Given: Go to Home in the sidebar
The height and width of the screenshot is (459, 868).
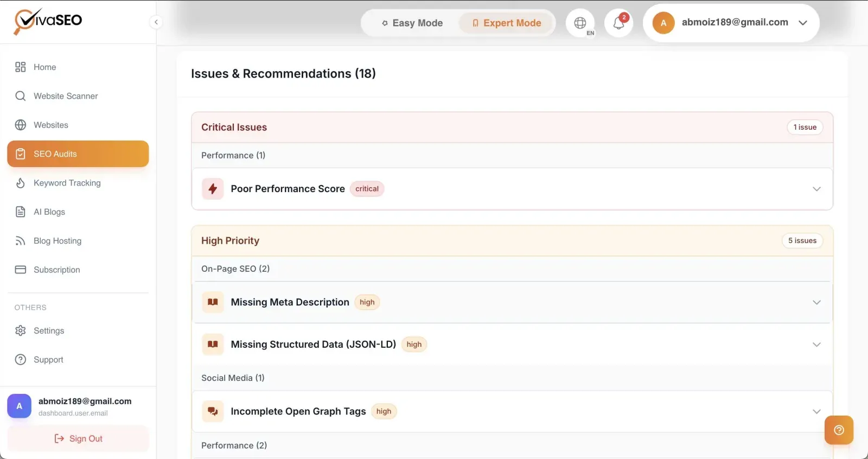Looking at the screenshot, I should [78, 67].
